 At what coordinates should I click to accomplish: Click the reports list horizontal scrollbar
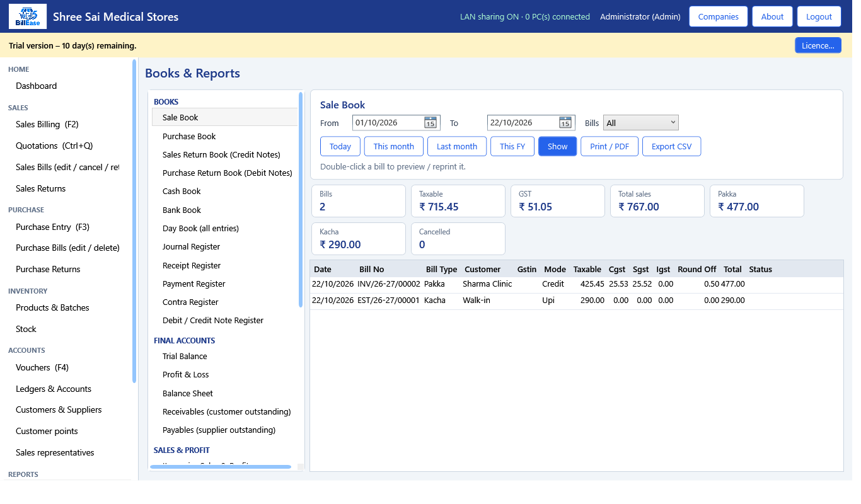point(221,467)
